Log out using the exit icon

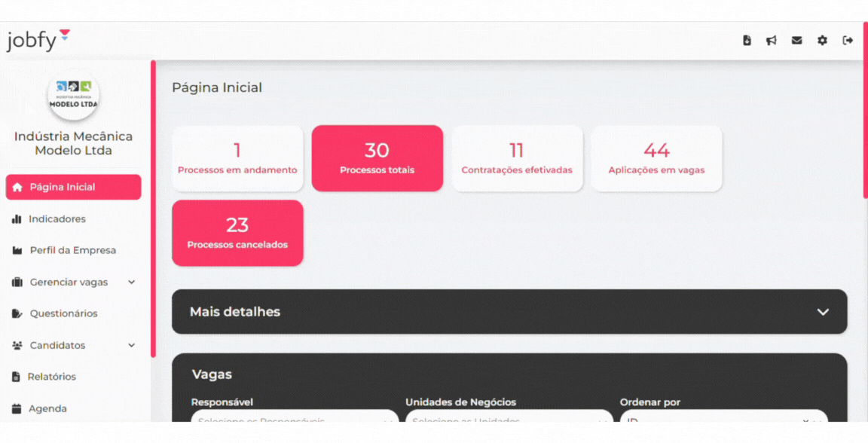[848, 41]
